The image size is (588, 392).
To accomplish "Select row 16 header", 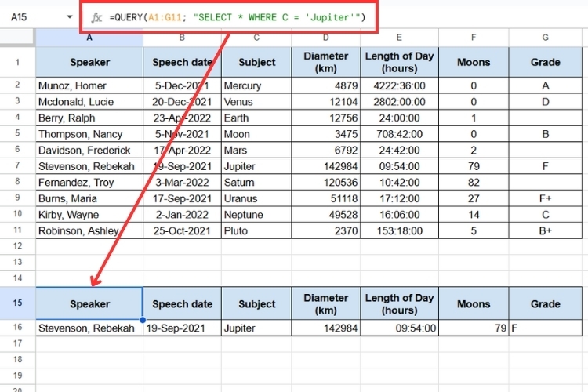I will coord(17,327).
